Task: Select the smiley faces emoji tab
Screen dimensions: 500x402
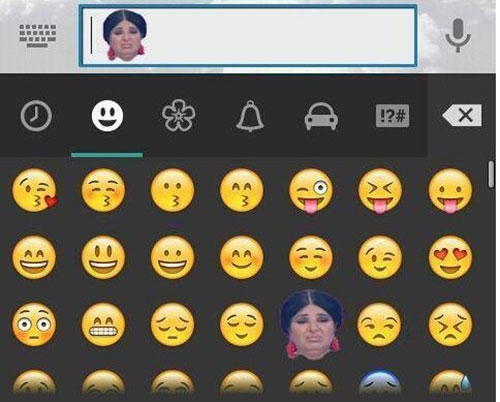Action: tap(107, 116)
